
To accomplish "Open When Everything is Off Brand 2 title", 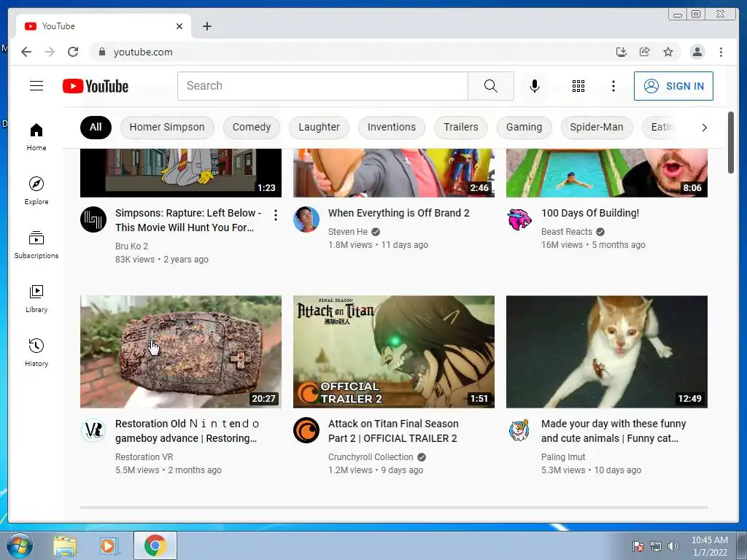I will 399,213.
